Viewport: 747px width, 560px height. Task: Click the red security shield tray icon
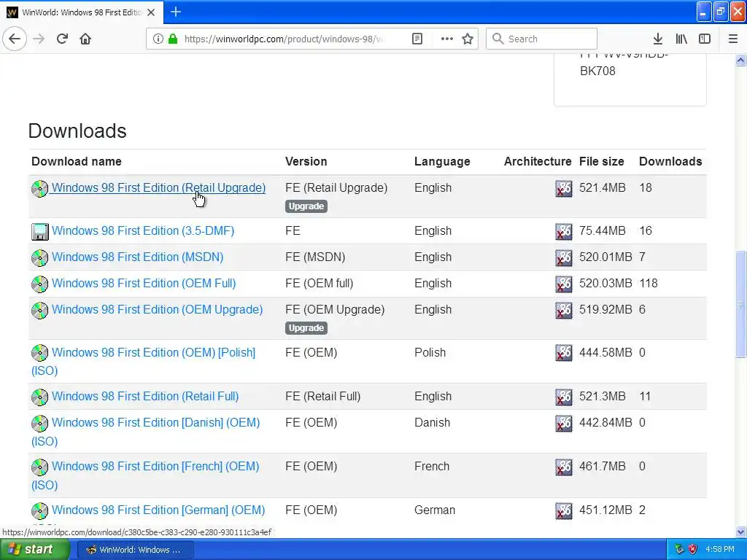click(x=692, y=550)
